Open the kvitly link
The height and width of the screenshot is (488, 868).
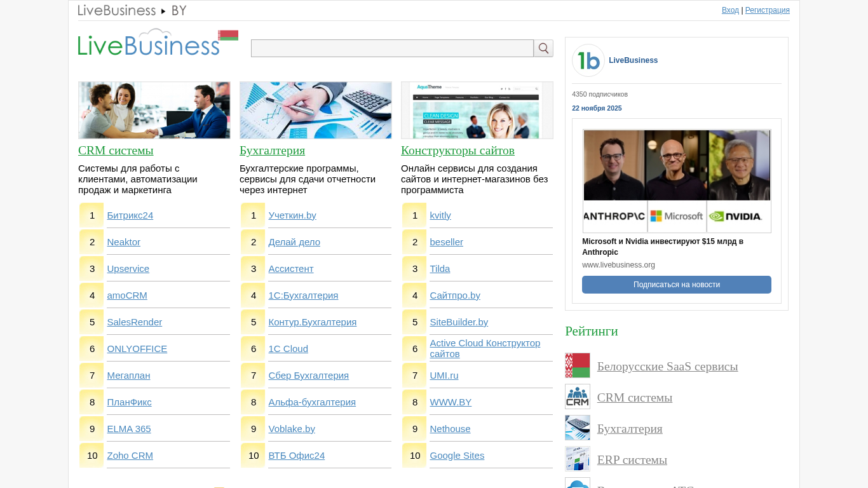440,215
